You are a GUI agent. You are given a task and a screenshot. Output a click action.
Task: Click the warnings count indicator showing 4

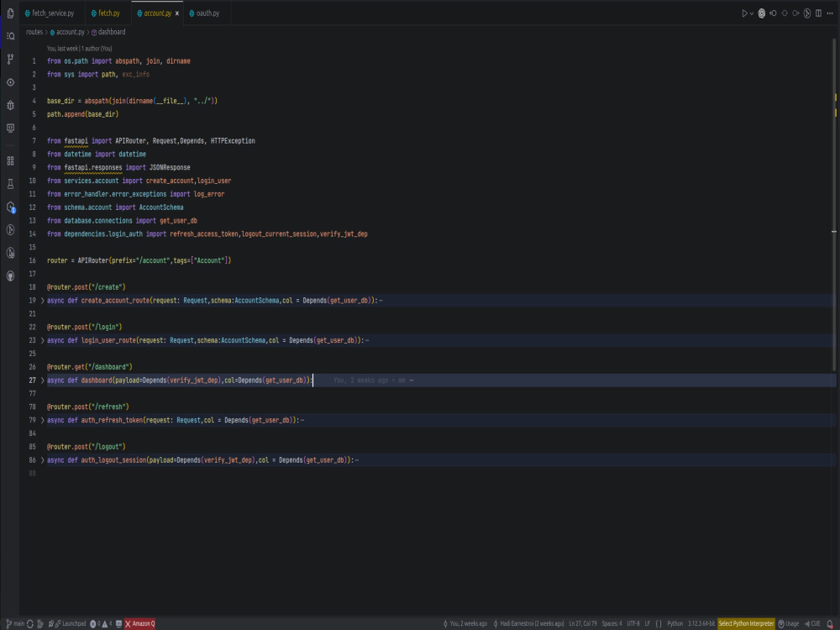108,623
